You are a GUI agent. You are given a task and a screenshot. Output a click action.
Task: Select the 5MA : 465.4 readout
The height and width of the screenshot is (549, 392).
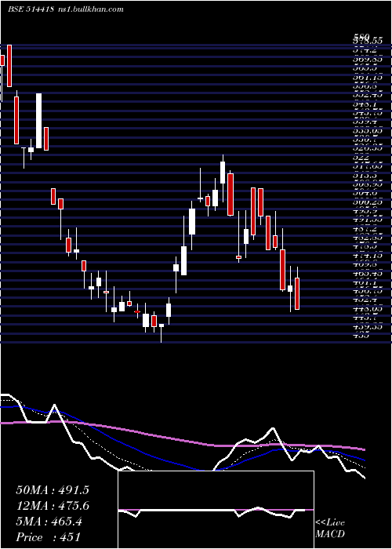click(49, 522)
